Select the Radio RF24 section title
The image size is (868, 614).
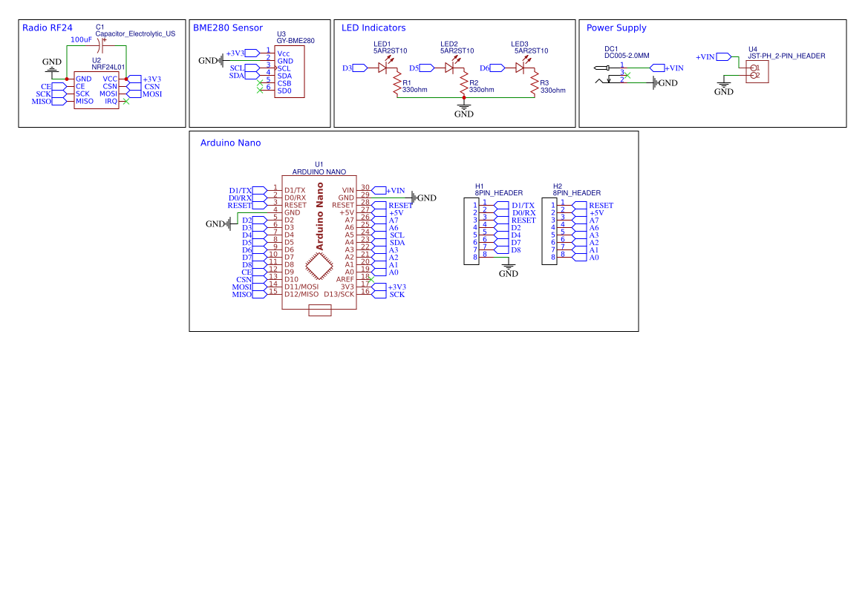pos(47,27)
